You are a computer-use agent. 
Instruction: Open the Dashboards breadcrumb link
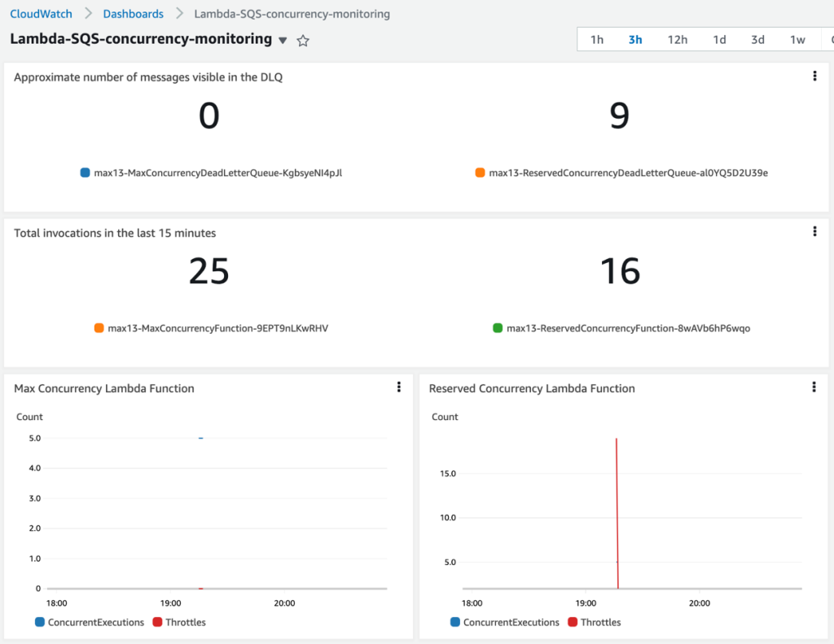133,13
